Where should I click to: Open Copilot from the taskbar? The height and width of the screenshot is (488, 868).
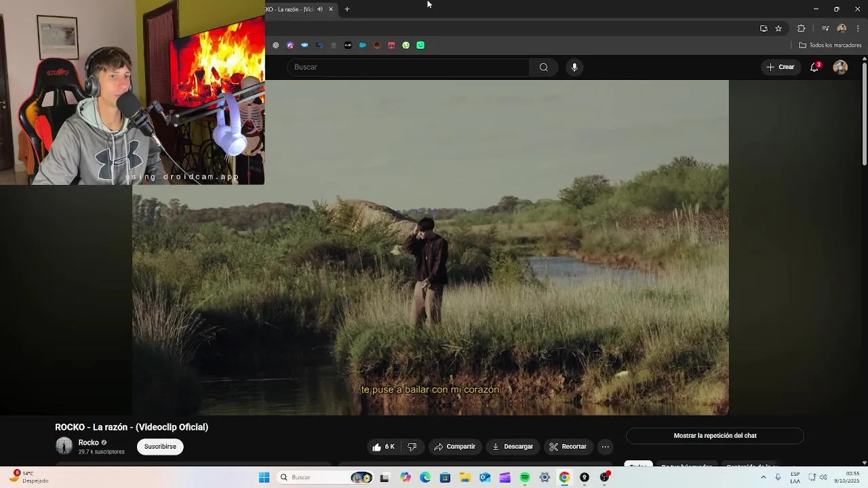[x=406, y=477]
